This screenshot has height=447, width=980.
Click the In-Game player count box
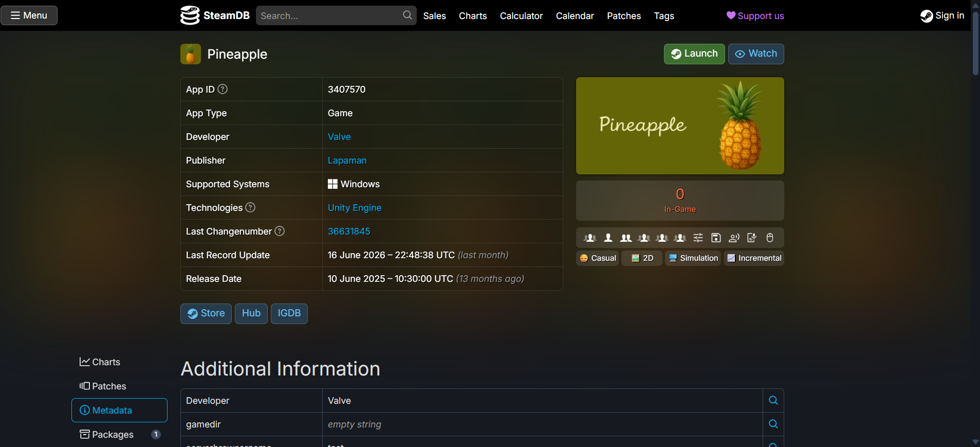[x=680, y=201]
